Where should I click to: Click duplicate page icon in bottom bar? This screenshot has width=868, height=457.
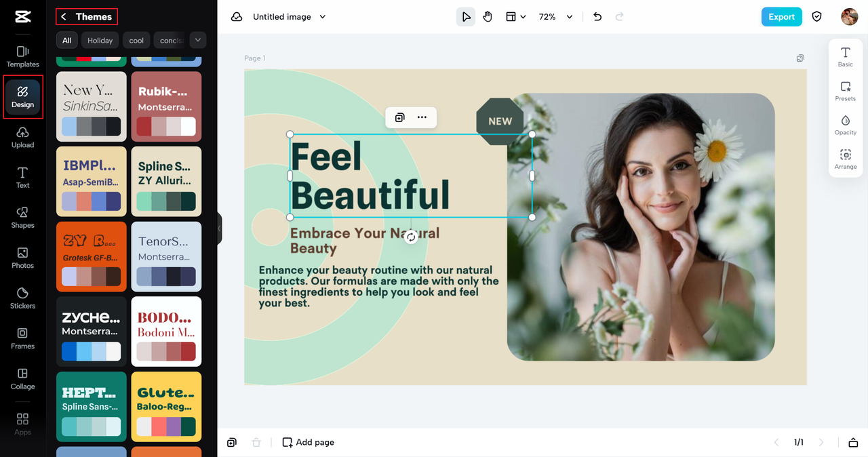point(232,442)
